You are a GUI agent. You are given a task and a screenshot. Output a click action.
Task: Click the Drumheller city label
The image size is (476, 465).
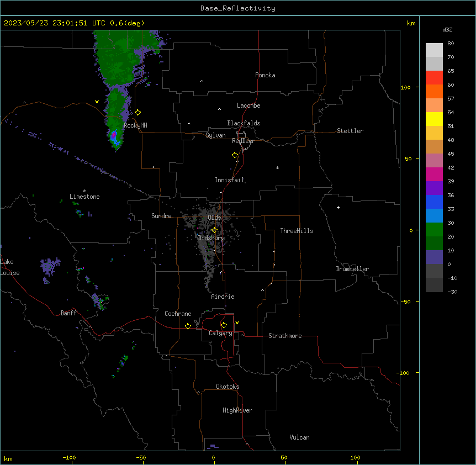[x=352, y=269]
